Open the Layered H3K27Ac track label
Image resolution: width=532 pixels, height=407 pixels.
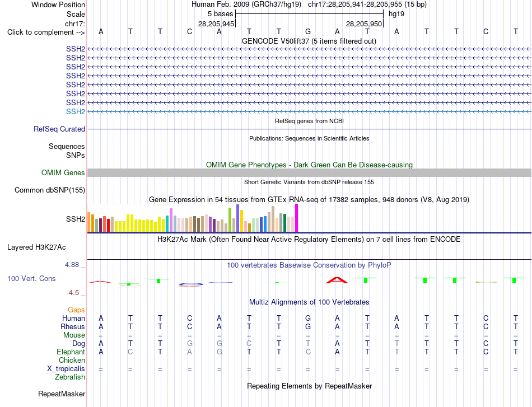(36, 247)
